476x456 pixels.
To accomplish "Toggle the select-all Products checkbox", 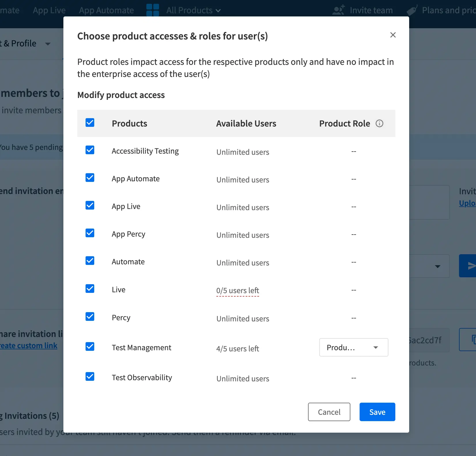I will (90, 123).
